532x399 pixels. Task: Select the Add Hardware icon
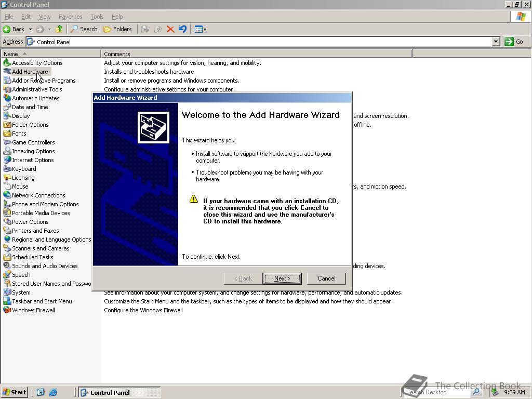(7, 71)
